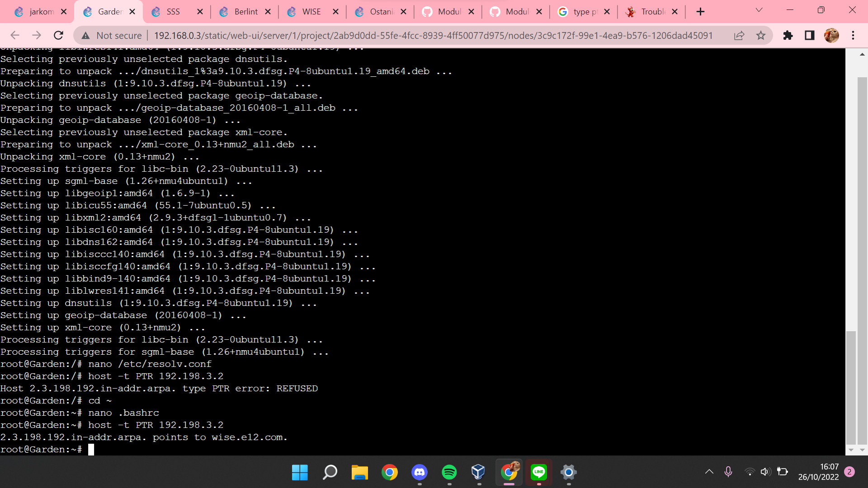Open the Chrome side panel icon
Viewport: 868px width, 488px height.
pos(809,35)
